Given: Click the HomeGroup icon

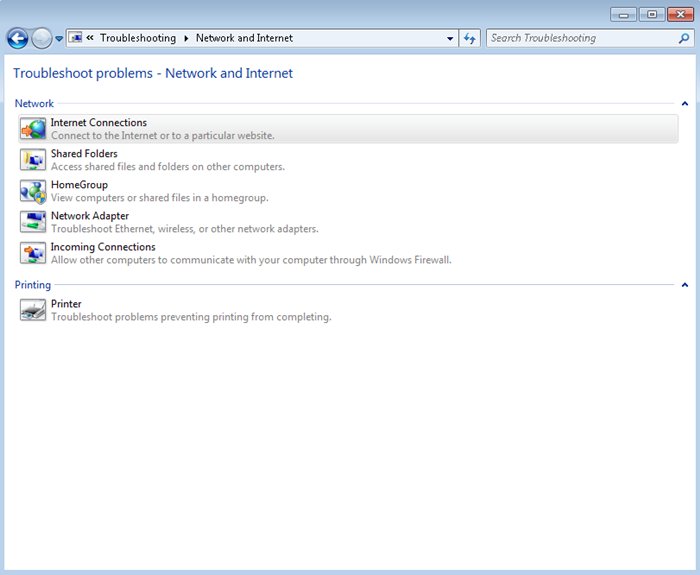Looking at the screenshot, I should (33, 191).
